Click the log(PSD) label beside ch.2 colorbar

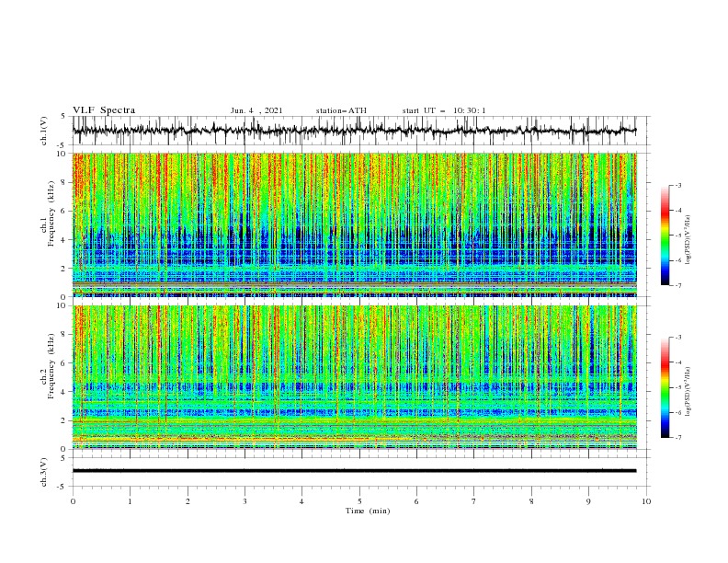pyautogui.click(x=688, y=391)
